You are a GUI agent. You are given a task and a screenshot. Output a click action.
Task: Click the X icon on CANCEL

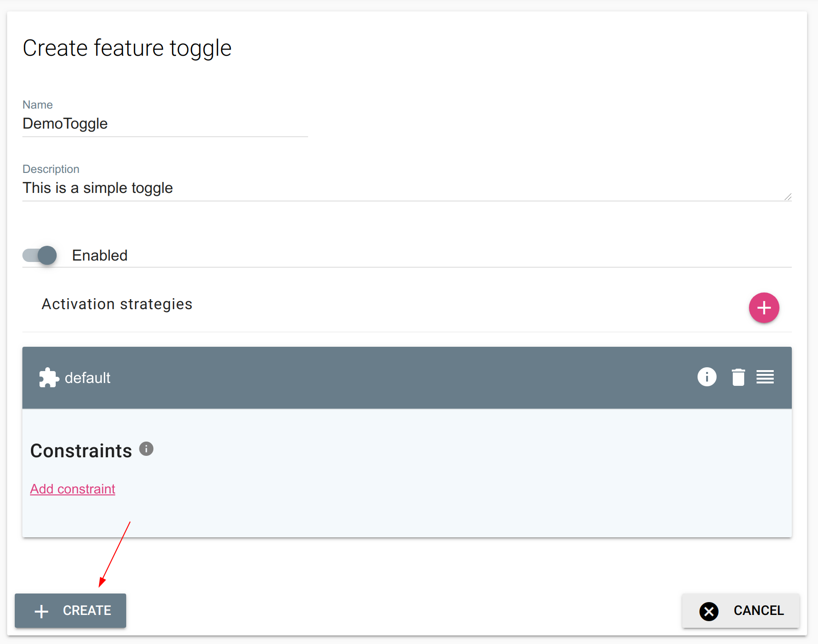(x=709, y=611)
